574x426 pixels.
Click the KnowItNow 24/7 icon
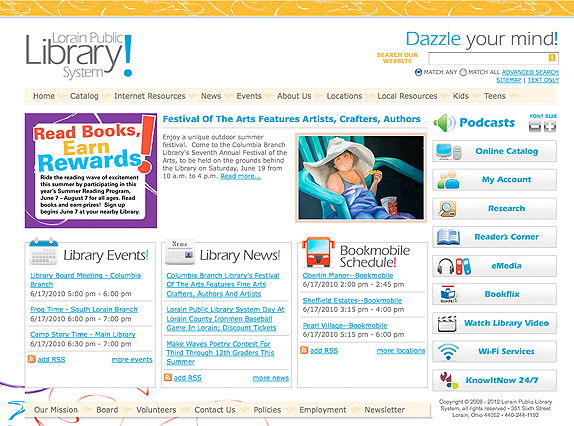pyautogui.click(x=449, y=381)
